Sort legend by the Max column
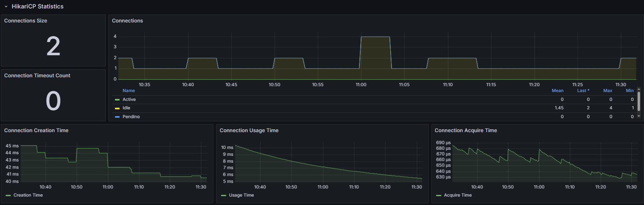 (608, 91)
